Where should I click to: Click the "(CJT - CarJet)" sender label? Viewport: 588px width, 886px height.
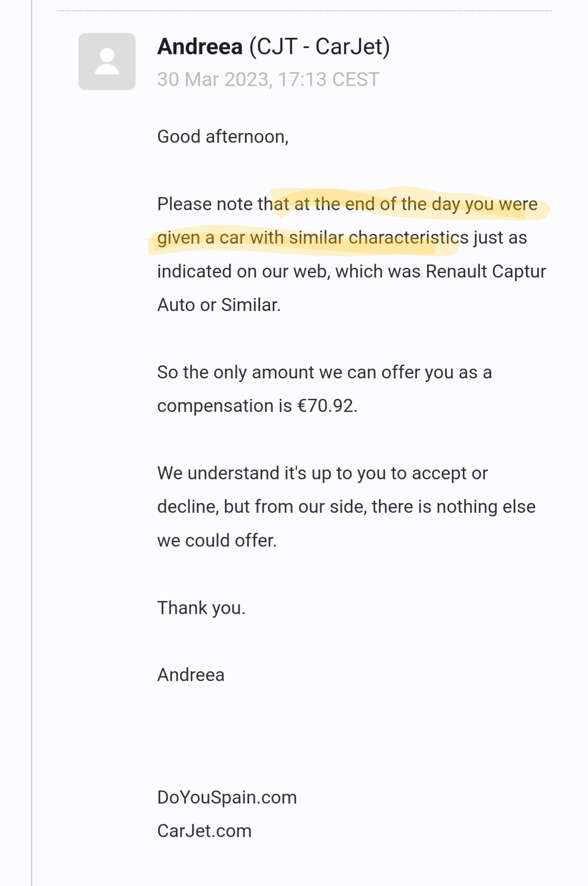319,47
